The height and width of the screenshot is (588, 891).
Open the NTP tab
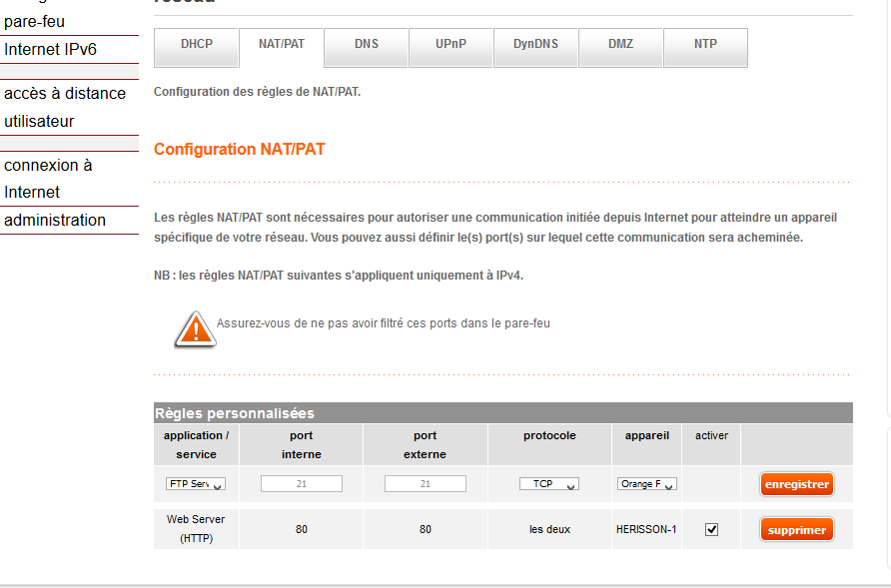[x=705, y=47]
